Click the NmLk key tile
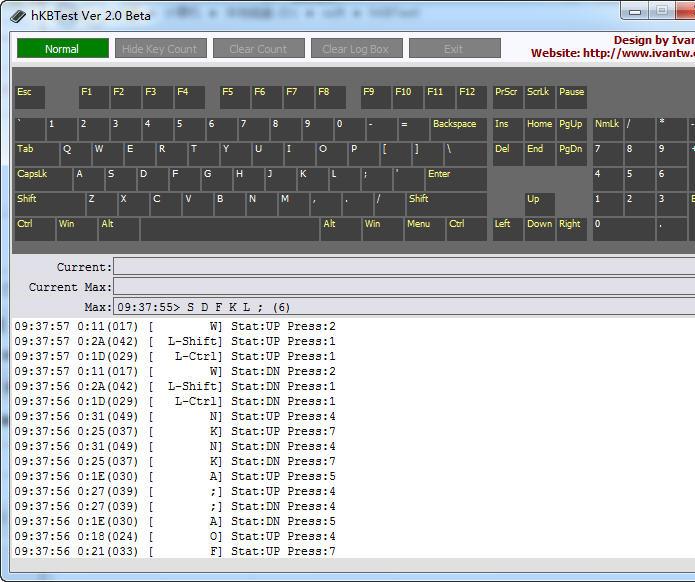The image size is (695, 582). click(x=607, y=129)
